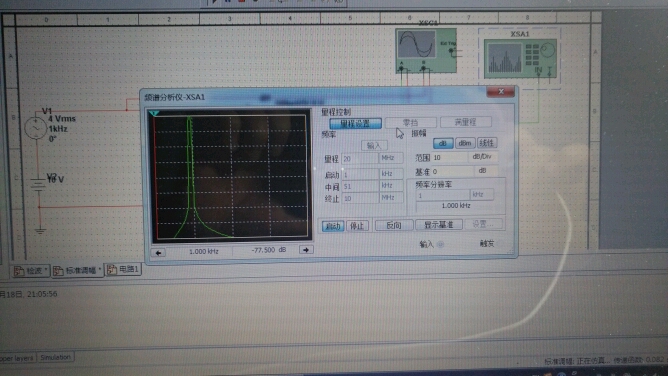
Task: Click the 零挡 (zero span) button
Action: (411, 123)
